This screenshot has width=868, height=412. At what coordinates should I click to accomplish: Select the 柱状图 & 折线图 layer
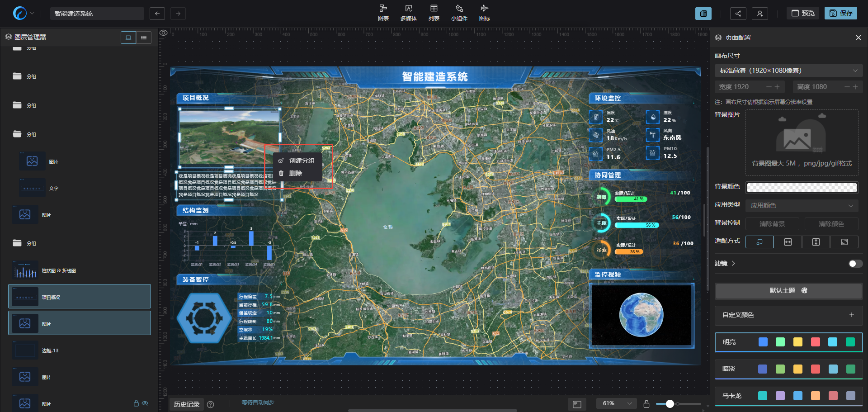(59, 270)
